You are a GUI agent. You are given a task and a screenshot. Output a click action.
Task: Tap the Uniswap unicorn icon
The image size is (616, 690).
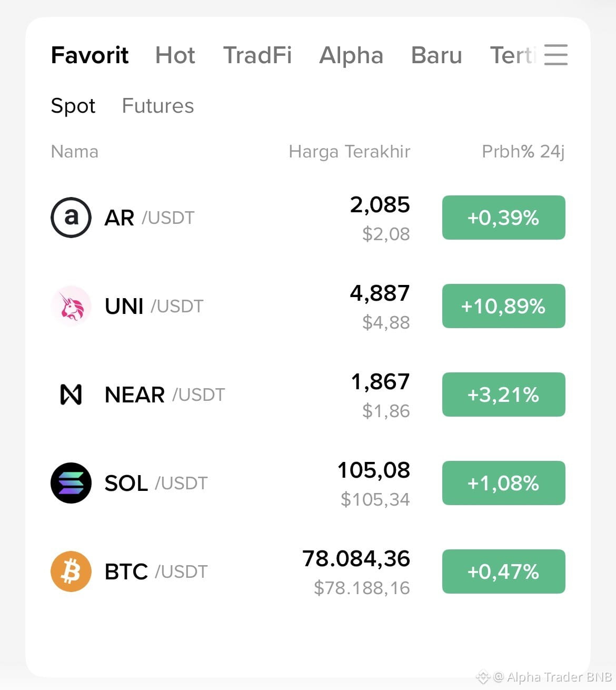(71, 306)
